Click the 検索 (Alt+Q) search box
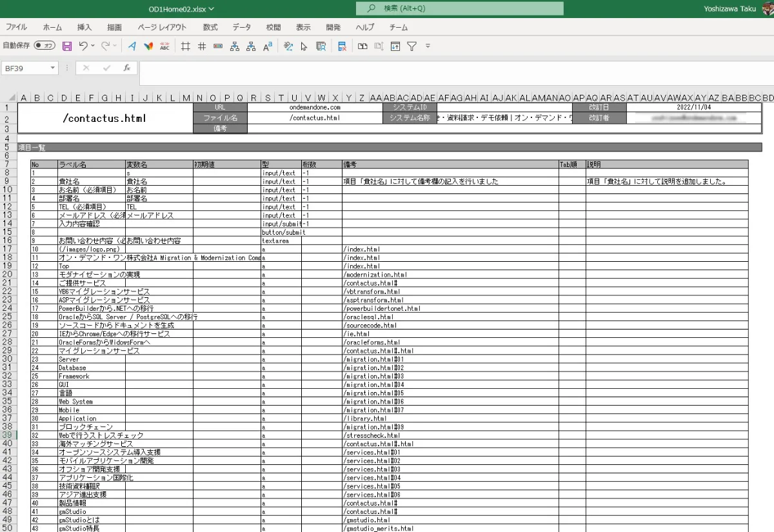This screenshot has width=774, height=532. pyautogui.click(x=459, y=8)
